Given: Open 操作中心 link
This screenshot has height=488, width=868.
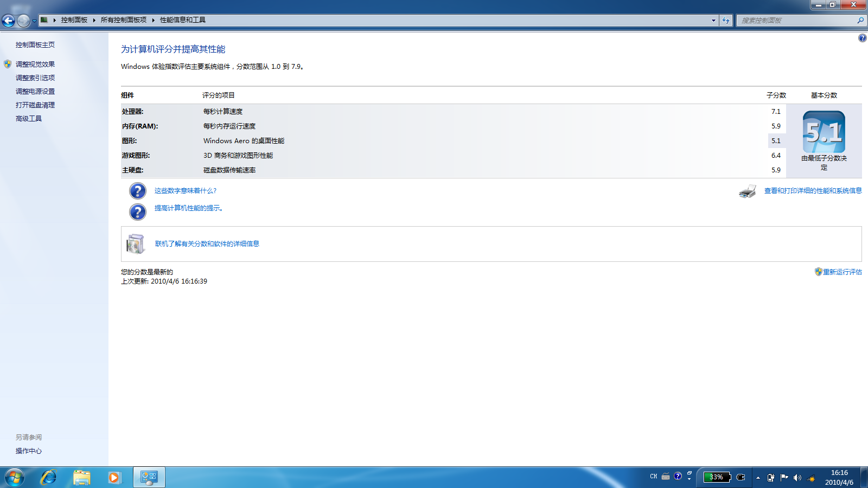Looking at the screenshot, I should 29,451.
